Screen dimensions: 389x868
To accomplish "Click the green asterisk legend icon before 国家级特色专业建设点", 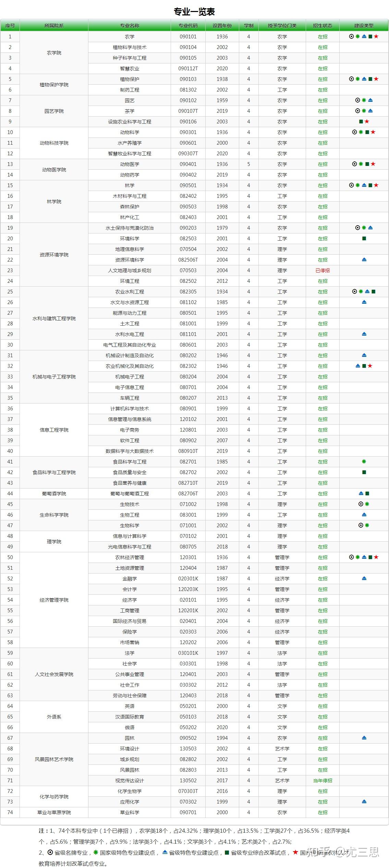I will [x=96, y=852].
